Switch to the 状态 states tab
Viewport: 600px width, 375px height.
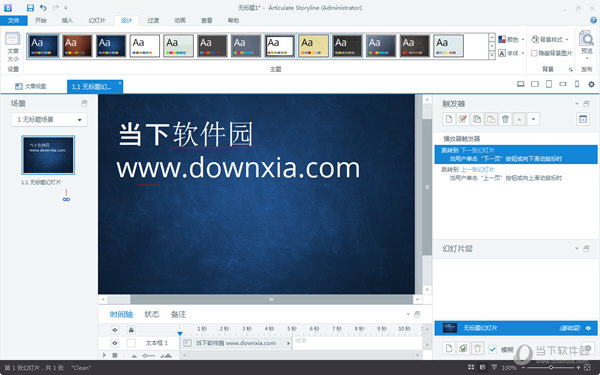coord(152,315)
